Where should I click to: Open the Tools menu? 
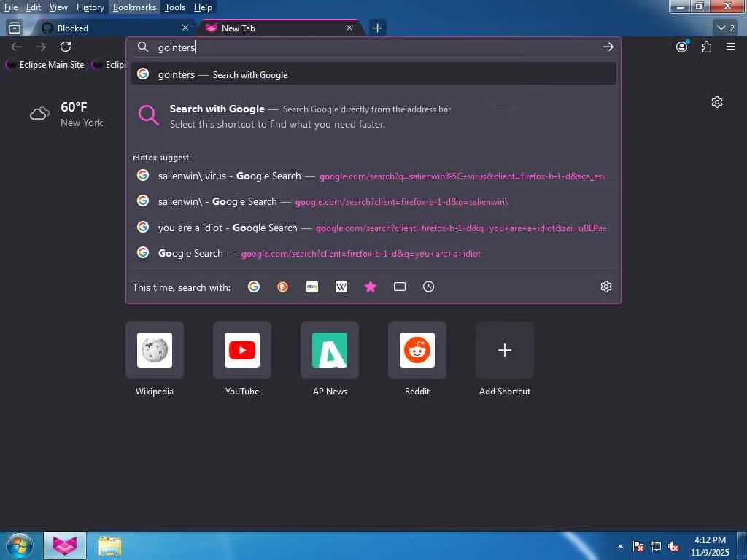coord(175,7)
